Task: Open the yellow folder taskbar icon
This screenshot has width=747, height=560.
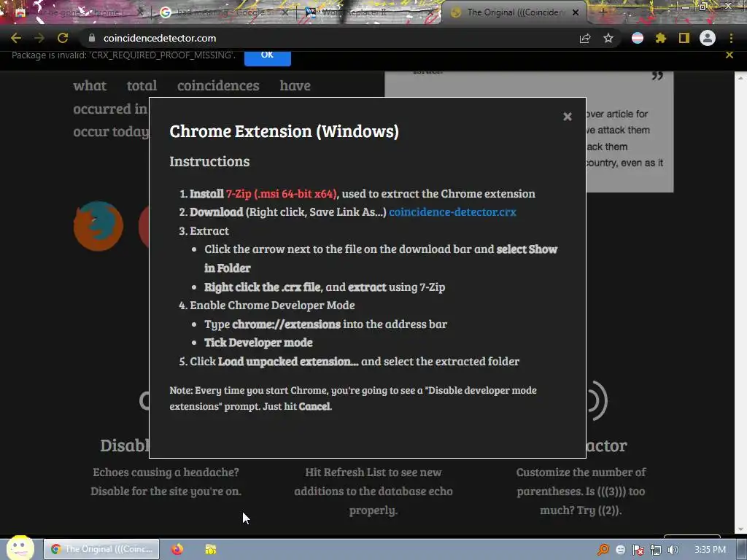Action: point(211,549)
